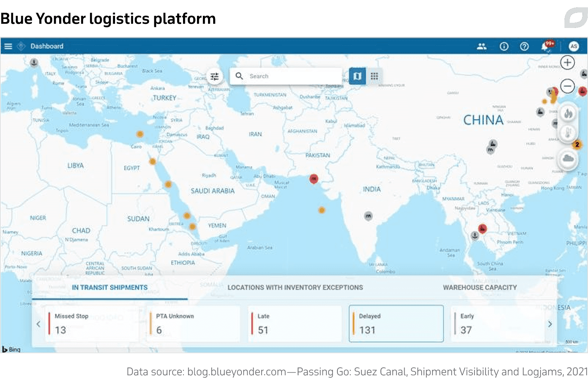Select the Missed Stop 13 card
This screenshot has height=390, width=588.
point(92,323)
